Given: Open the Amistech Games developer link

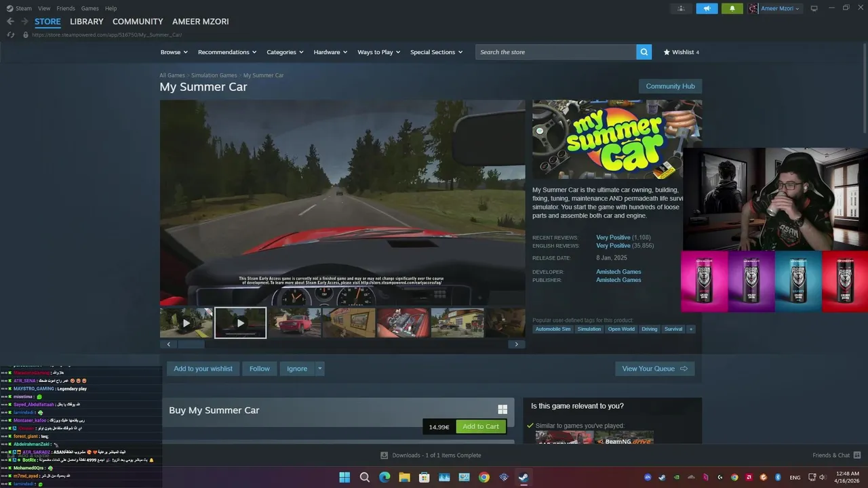Looking at the screenshot, I should (x=618, y=272).
